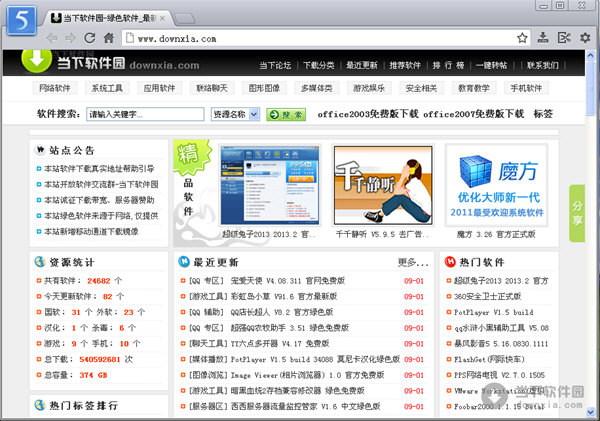Open PPS网络电视 V2.7.0.1505 link
This screenshot has height=421, width=600.
(499, 375)
